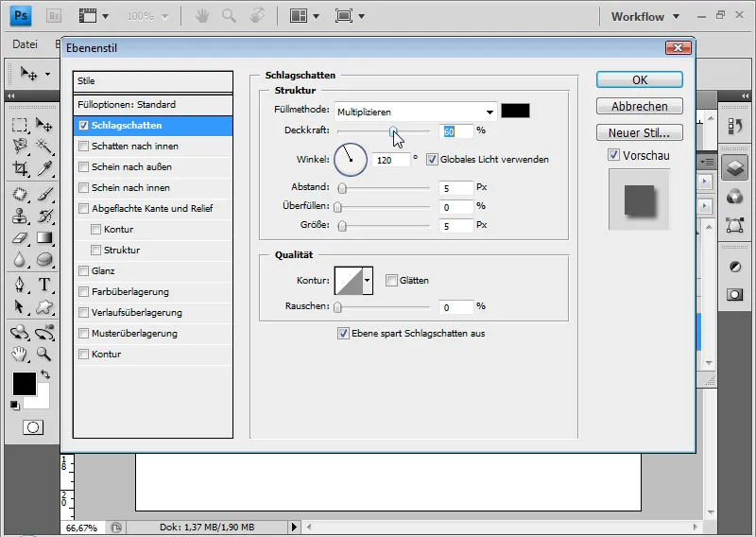
Task: Select the Horizontal Type tool
Action: point(43,285)
